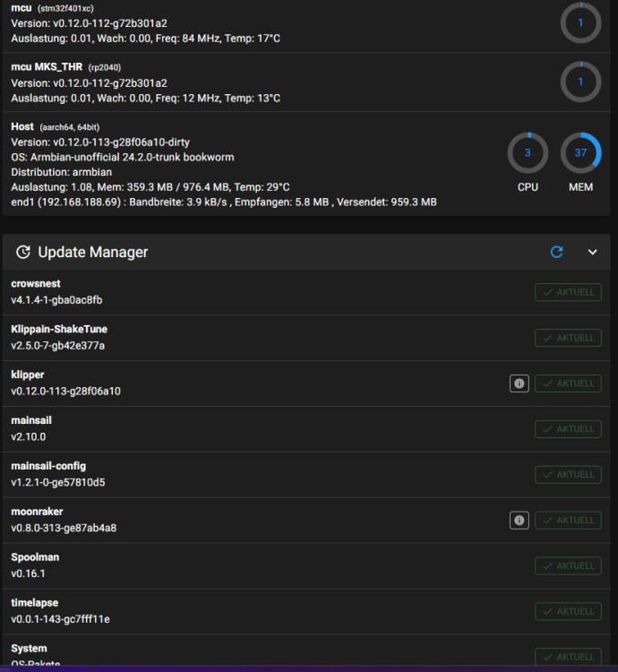This screenshot has width=618, height=672.
Task: Click mainsail-config AKTUELL button
Action: (568, 475)
